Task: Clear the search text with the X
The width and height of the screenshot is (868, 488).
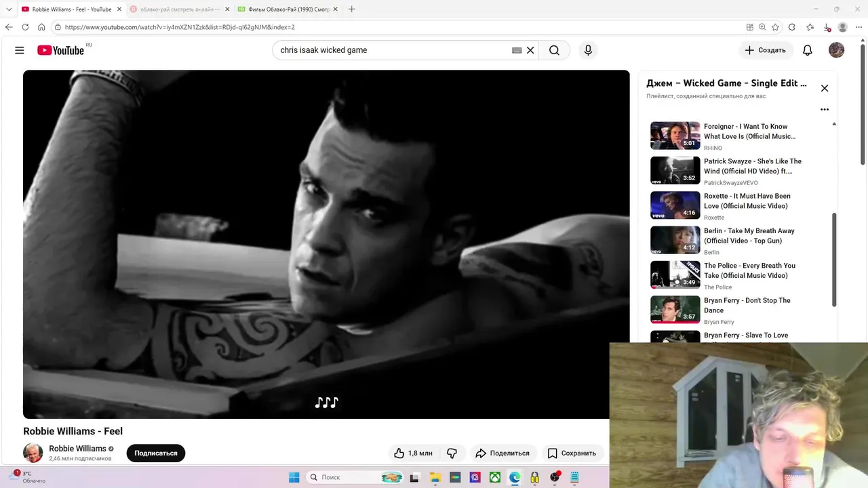Action: 530,50
